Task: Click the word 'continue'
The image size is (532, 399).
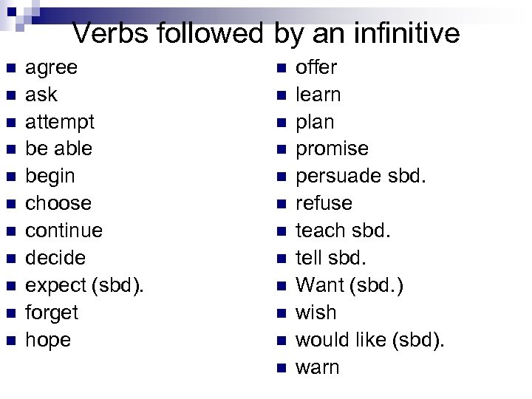Action: (x=64, y=231)
